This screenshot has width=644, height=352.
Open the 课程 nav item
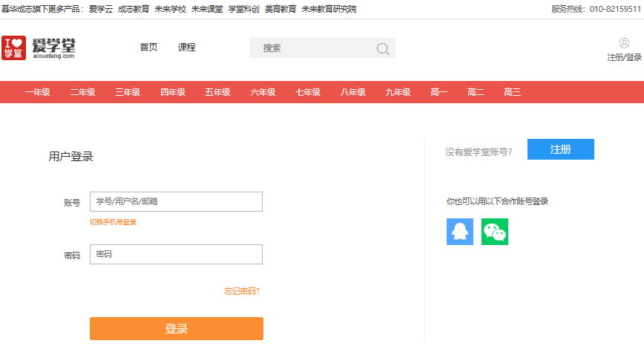point(186,48)
